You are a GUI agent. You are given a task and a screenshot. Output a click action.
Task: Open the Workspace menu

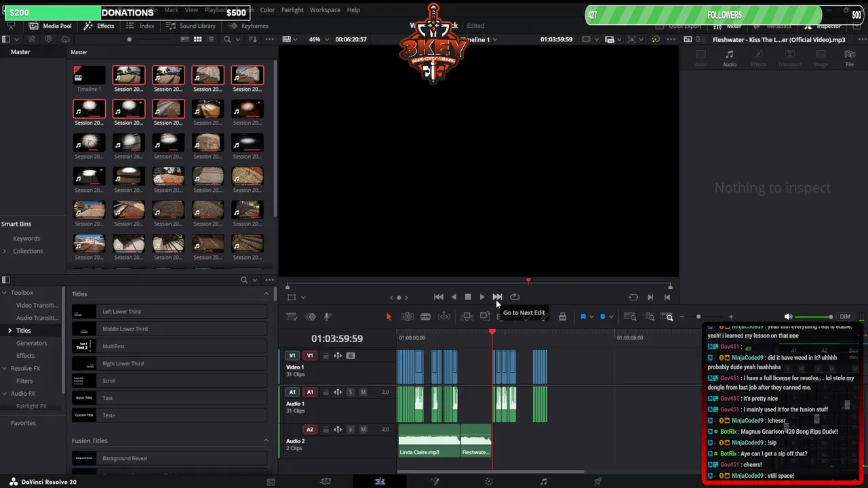[325, 10]
